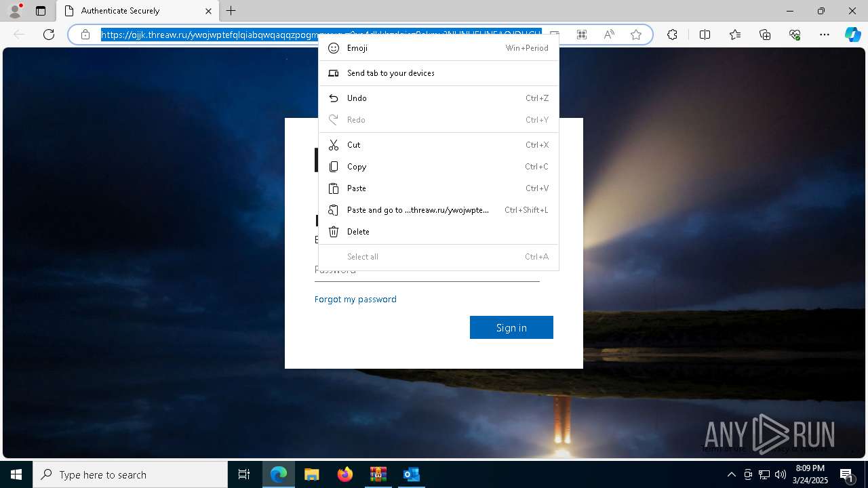Close the Authenticate Securely tab
The image size is (868, 488).
click(208, 11)
